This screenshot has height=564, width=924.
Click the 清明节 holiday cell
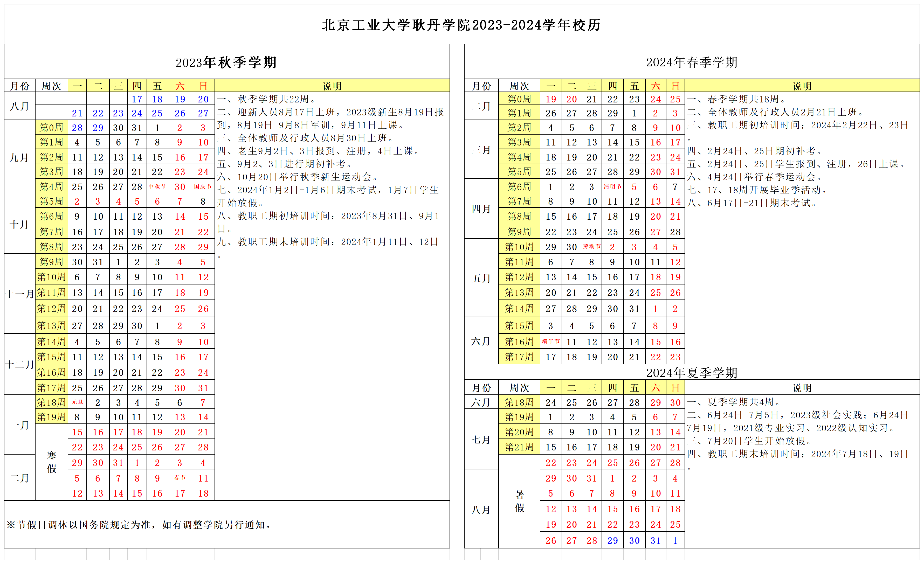click(612, 187)
